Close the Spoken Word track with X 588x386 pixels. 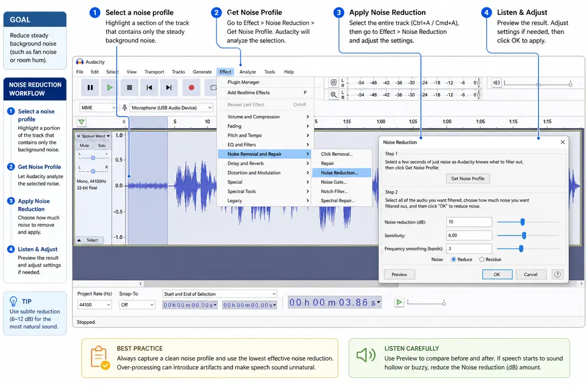pyautogui.click(x=78, y=136)
